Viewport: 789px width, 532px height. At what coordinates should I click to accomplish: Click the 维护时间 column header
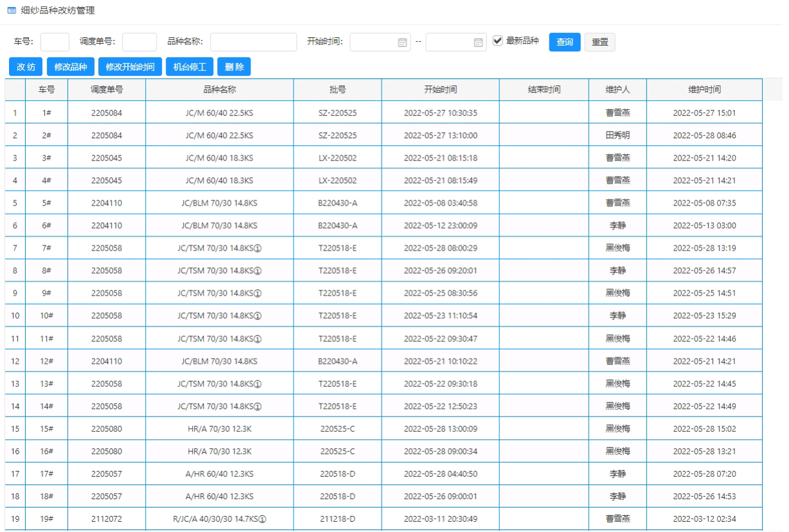(704, 90)
